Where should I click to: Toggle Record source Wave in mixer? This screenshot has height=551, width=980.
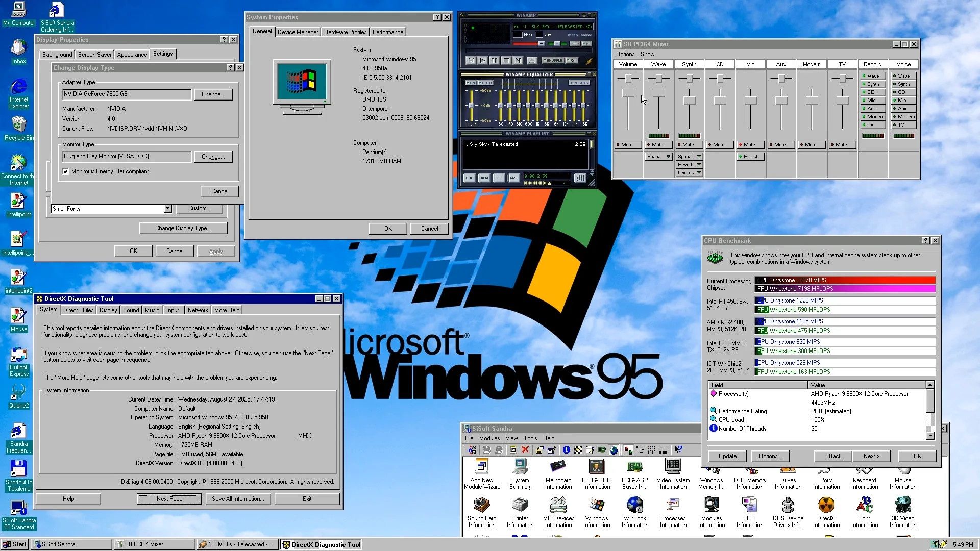[x=873, y=76]
